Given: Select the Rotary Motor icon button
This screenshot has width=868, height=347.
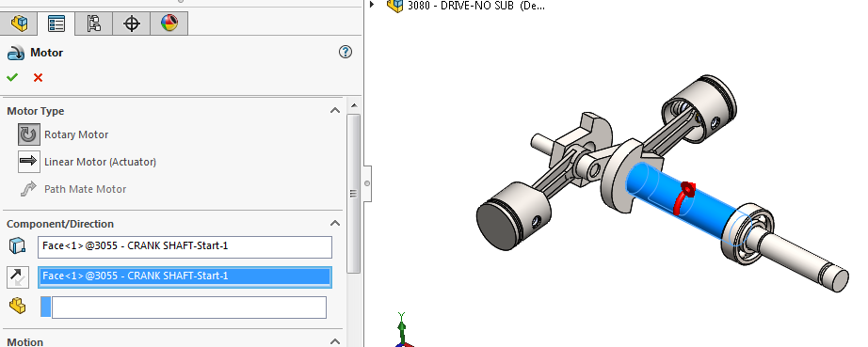Looking at the screenshot, I should pos(29,134).
